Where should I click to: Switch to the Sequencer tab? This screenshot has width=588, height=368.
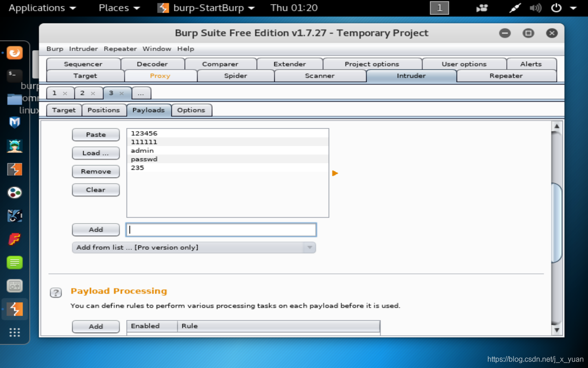point(83,64)
